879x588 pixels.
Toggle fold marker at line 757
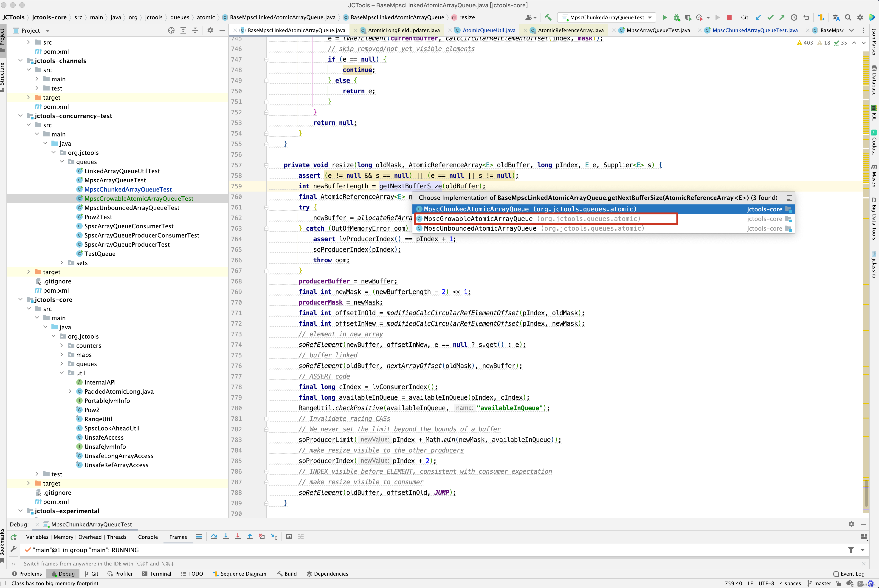(266, 165)
